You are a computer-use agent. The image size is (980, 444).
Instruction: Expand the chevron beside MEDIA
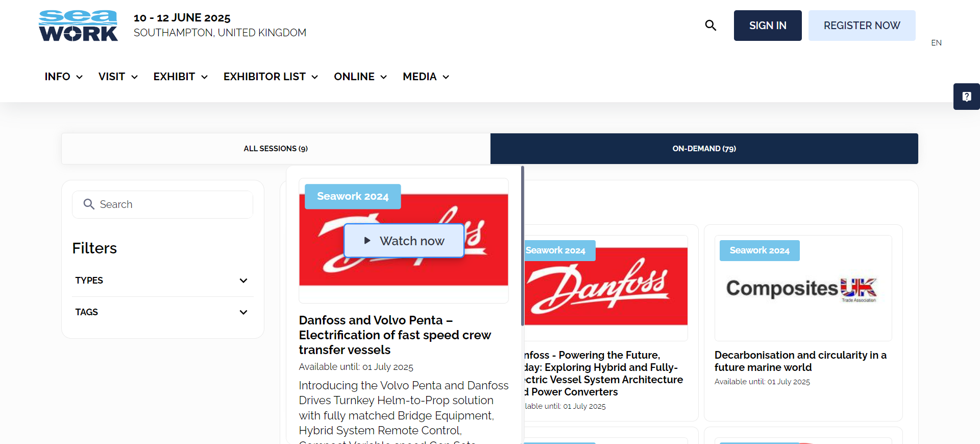point(446,77)
